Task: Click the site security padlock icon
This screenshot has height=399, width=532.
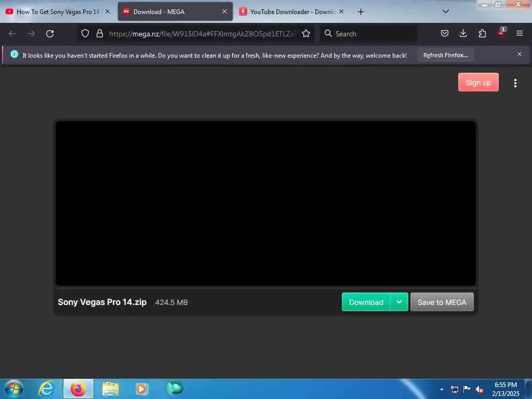Action: pos(99,33)
